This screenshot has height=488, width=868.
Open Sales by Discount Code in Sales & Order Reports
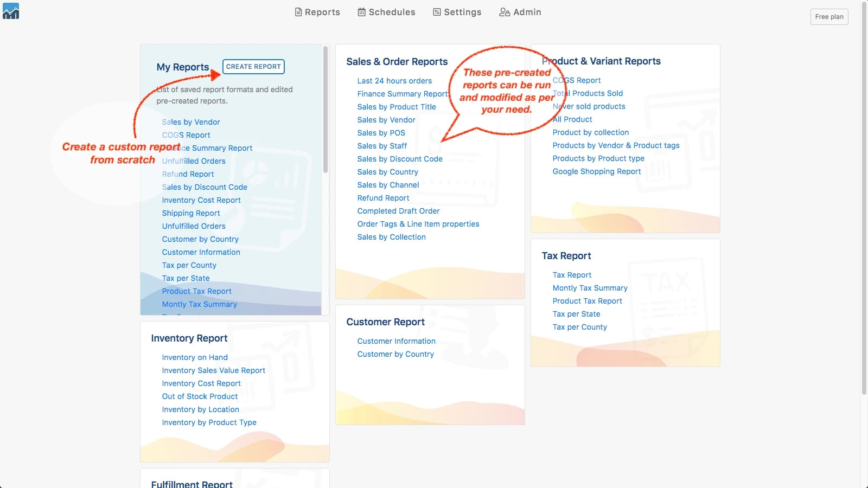click(400, 159)
